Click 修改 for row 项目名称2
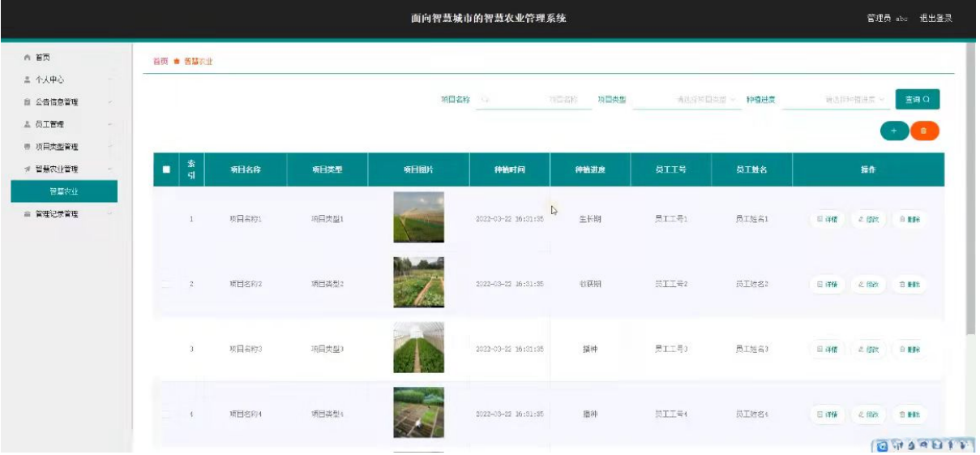Image resolution: width=980 pixels, height=455 pixels. pos(868,285)
